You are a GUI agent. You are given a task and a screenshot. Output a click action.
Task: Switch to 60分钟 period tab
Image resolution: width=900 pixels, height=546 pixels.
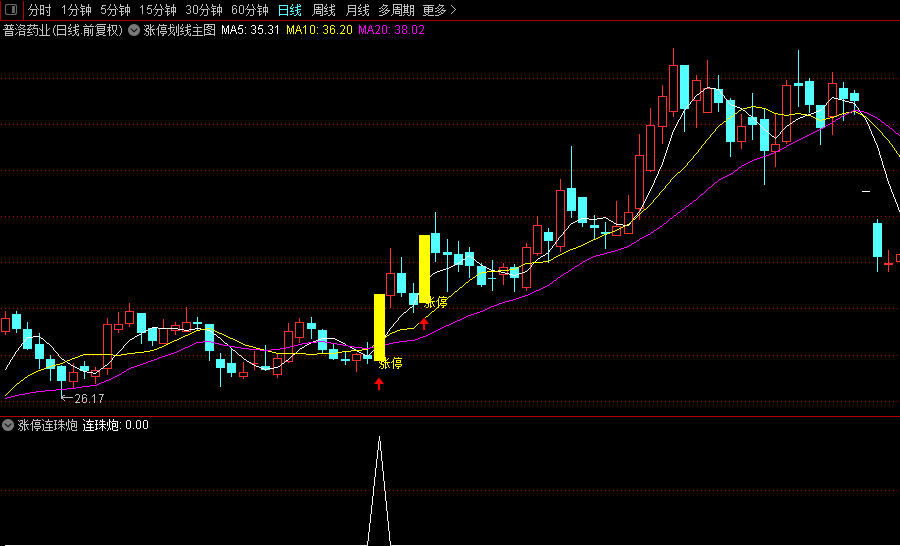pyautogui.click(x=250, y=10)
